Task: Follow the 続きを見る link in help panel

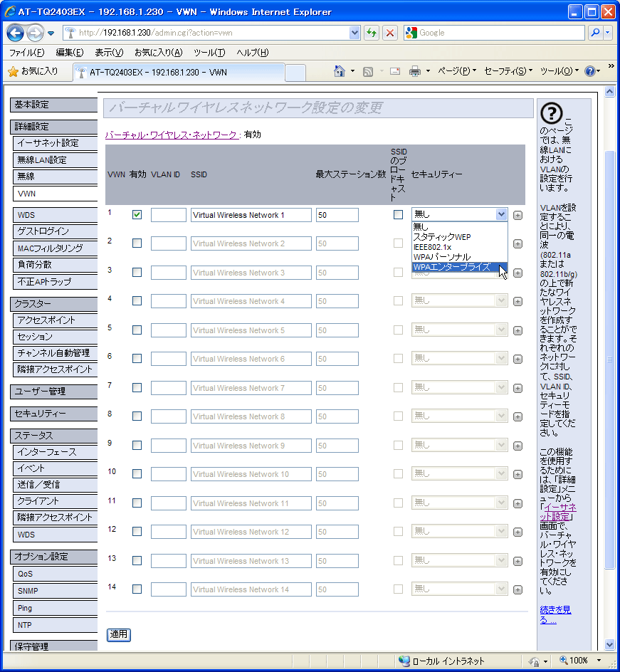Action: (555, 614)
